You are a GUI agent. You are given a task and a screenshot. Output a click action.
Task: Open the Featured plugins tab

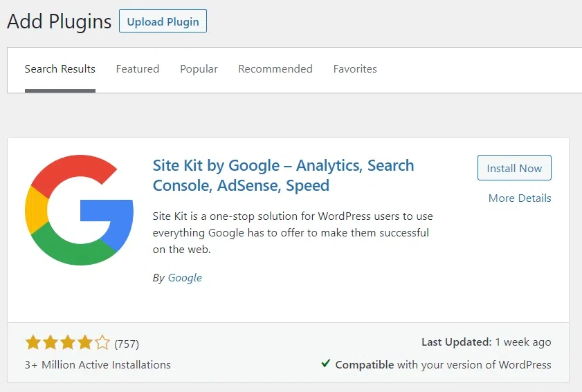pyautogui.click(x=138, y=69)
